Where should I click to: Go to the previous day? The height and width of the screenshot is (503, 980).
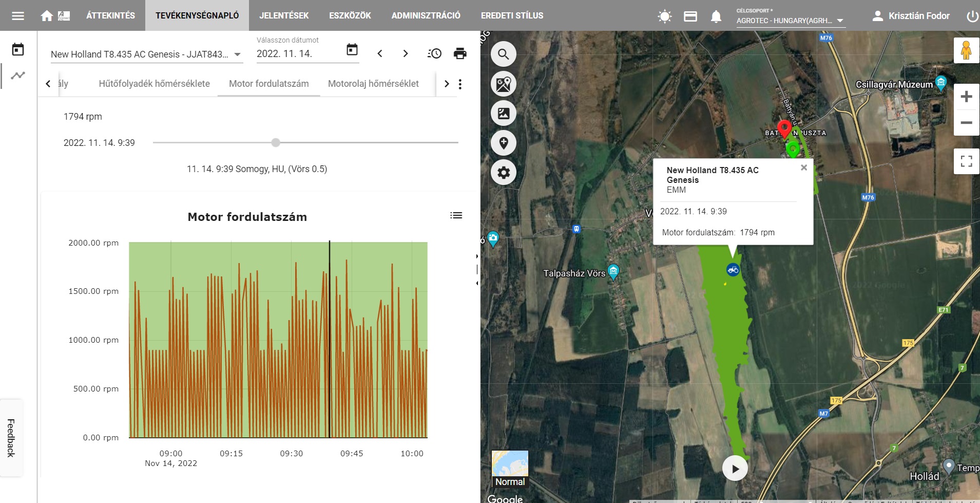(x=380, y=53)
